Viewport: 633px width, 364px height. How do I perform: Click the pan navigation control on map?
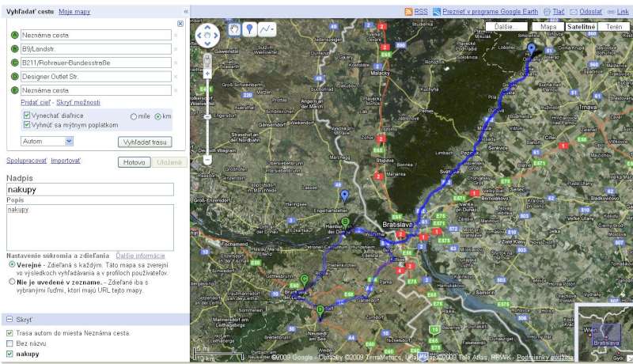coord(207,36)
